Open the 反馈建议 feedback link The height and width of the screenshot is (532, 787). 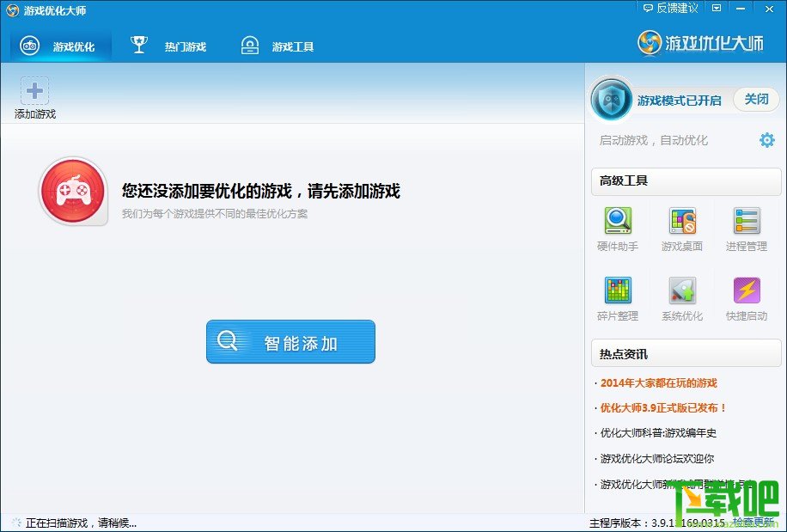(670, 9)
